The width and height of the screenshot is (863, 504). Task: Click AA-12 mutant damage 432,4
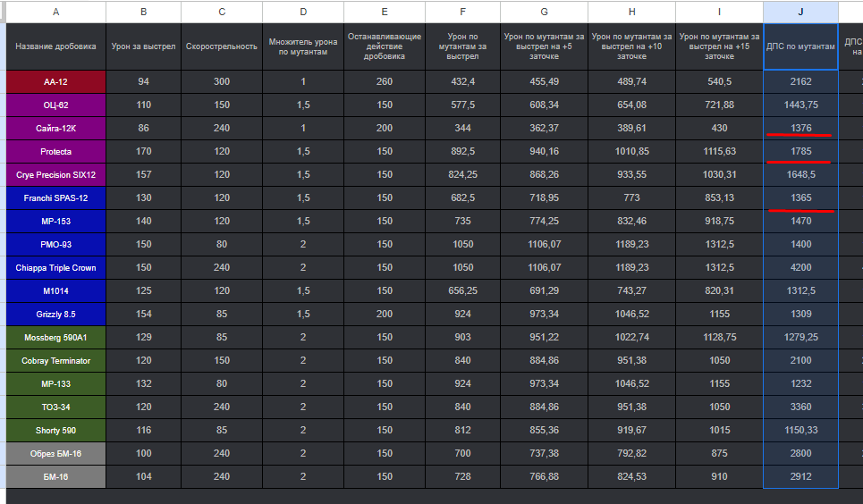coord(462,81)
